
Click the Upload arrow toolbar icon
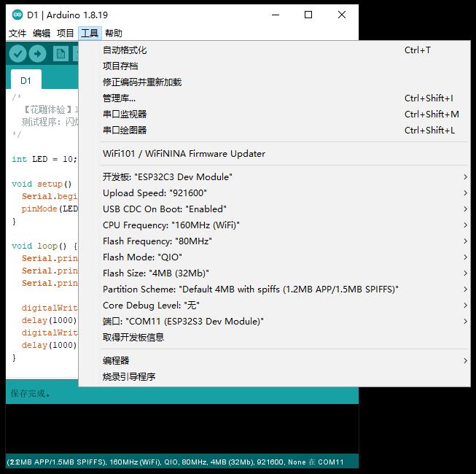coord(37,54)
